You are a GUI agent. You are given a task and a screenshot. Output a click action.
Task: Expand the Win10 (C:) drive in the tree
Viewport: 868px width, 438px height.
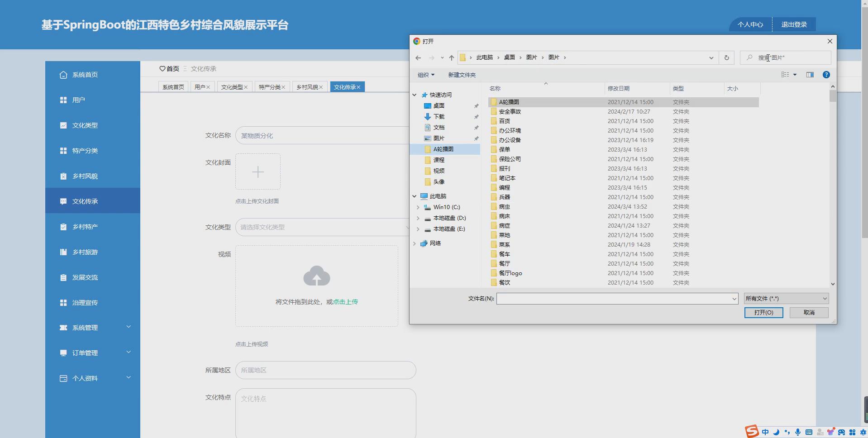pos(417,207)
